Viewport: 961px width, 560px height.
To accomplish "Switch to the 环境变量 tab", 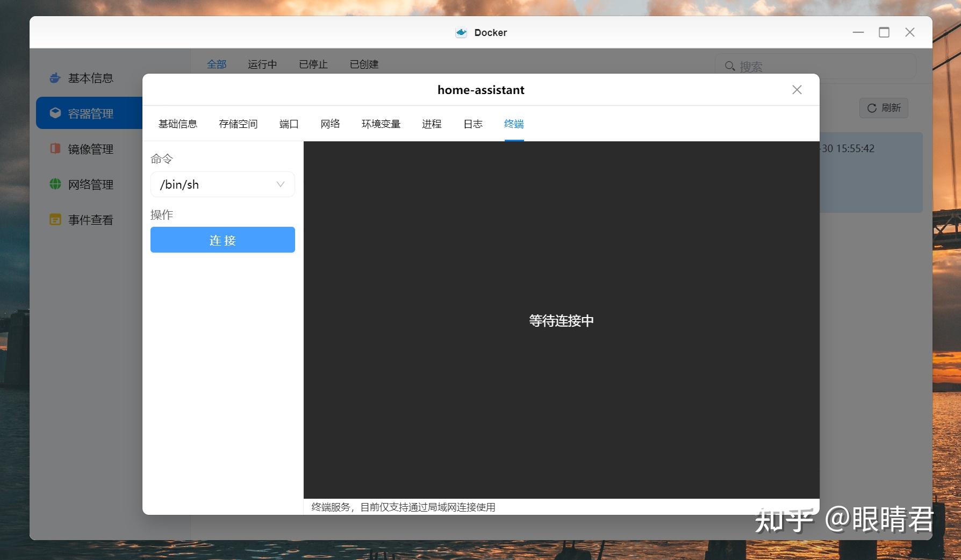I will point(381,124).
